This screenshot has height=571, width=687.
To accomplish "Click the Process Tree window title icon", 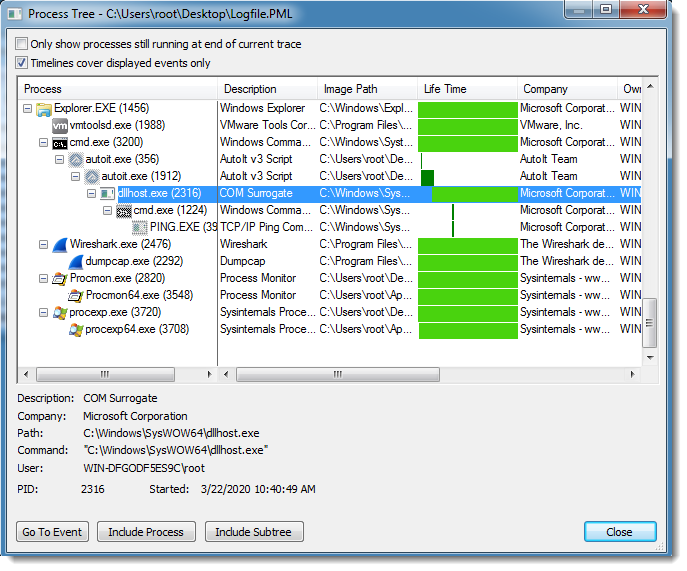I will tap(15, 14).
